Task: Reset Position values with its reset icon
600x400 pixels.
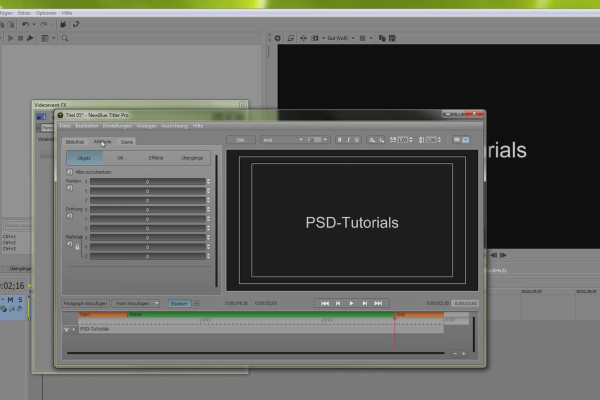Action: coord(70,188)
